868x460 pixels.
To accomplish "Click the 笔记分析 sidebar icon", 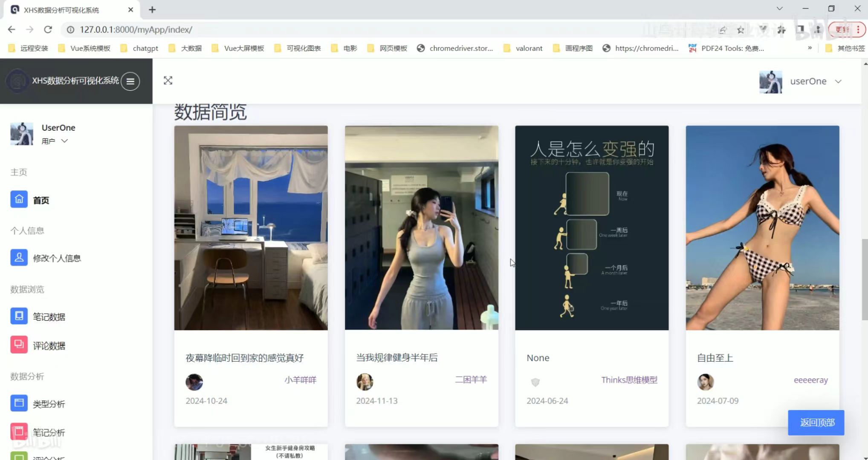I will (x=19, y=431).
